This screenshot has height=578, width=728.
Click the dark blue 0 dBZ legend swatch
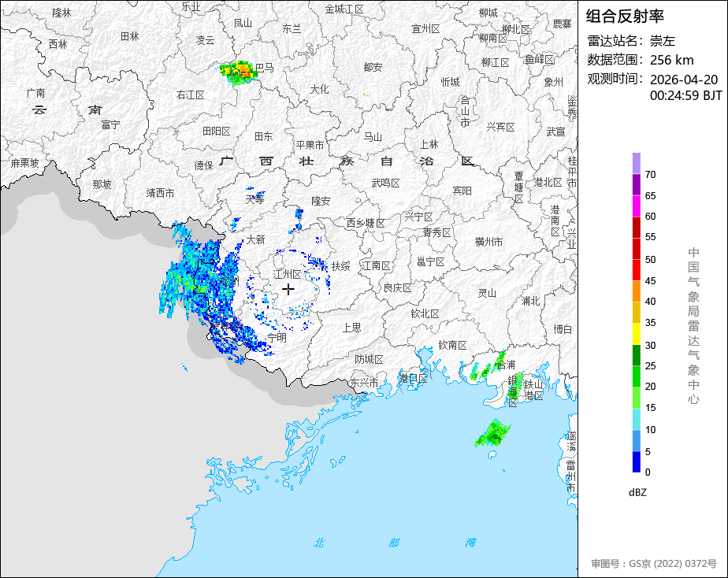point(636,461)
